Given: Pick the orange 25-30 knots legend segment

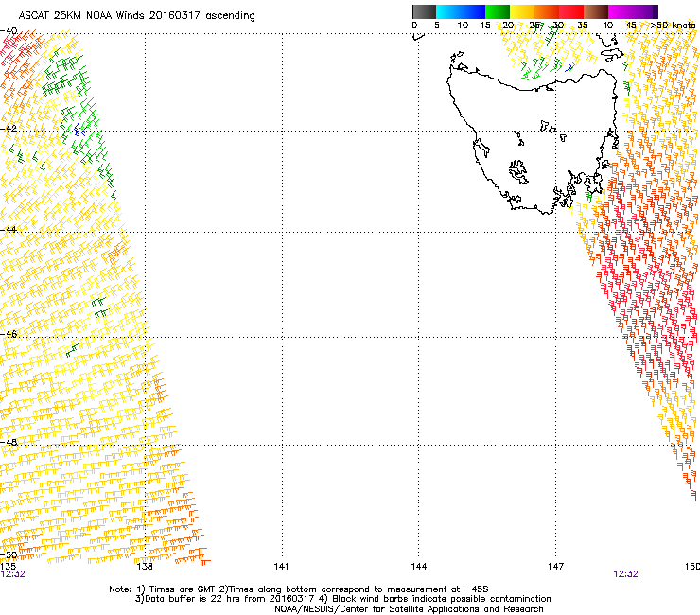Looking at the screenshot, I should tap(547, 11).
